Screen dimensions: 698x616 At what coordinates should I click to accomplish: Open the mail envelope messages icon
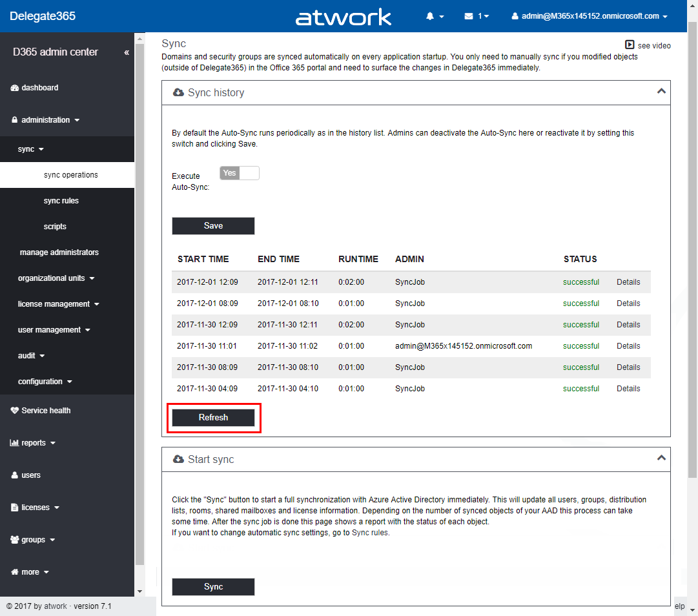469,16
